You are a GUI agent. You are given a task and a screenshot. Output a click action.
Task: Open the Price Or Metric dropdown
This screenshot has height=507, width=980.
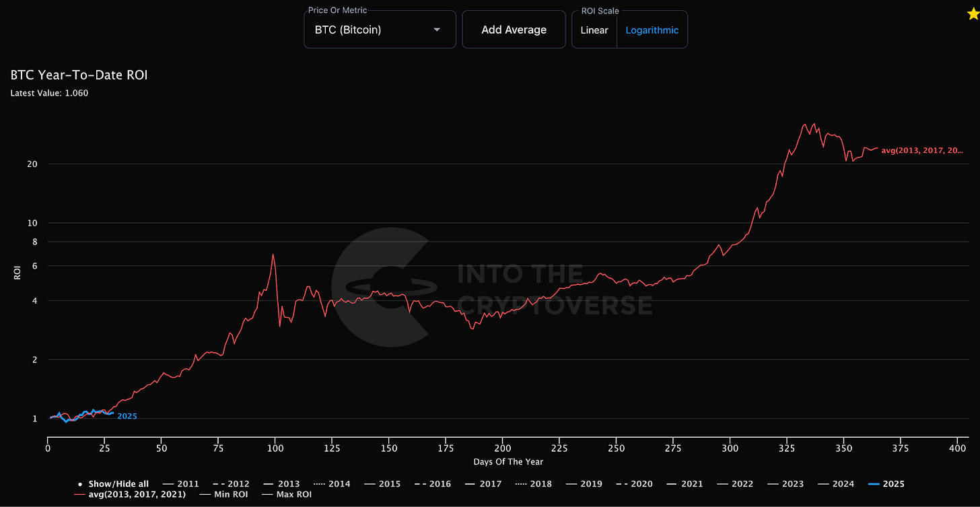[x=380, y=30]
